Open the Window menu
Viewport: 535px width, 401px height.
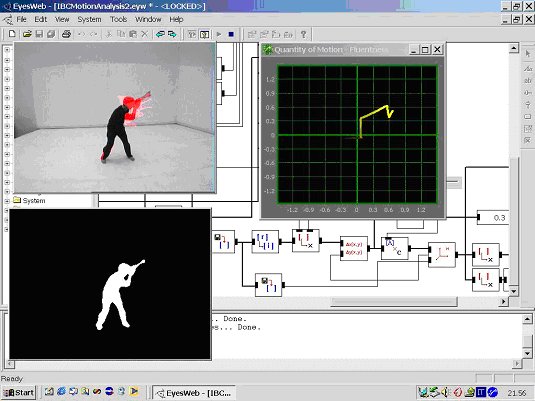click(x=148, y=19)
